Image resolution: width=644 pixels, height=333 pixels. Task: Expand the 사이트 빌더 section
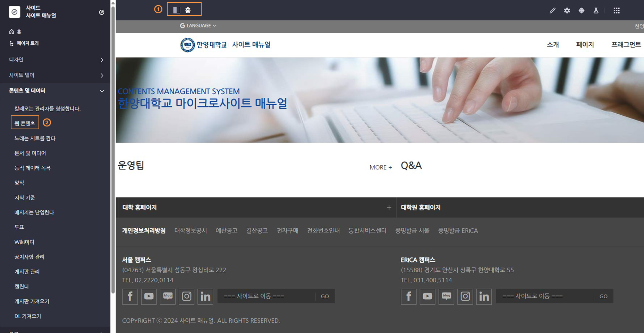click(56, 75)
